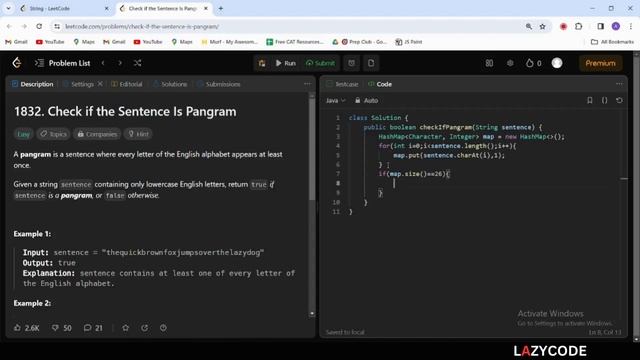Open the tab search dropdown arrow

8,8
